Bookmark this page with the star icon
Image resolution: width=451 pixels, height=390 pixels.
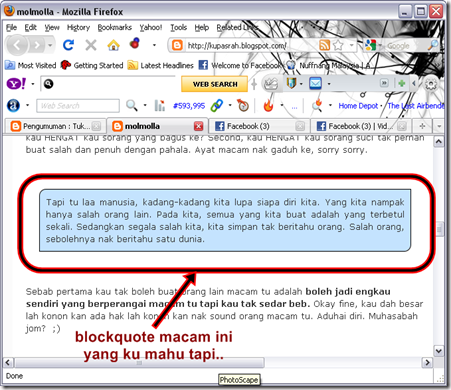(338, 45)
